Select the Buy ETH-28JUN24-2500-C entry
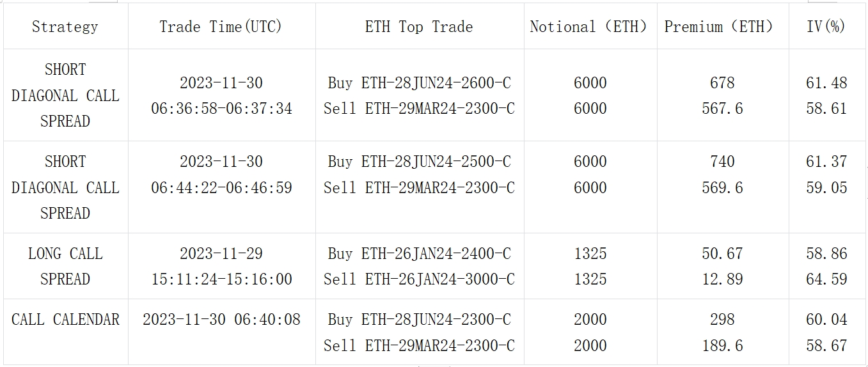The height and width of the screenshot is (367, 868). click(419, 162)
